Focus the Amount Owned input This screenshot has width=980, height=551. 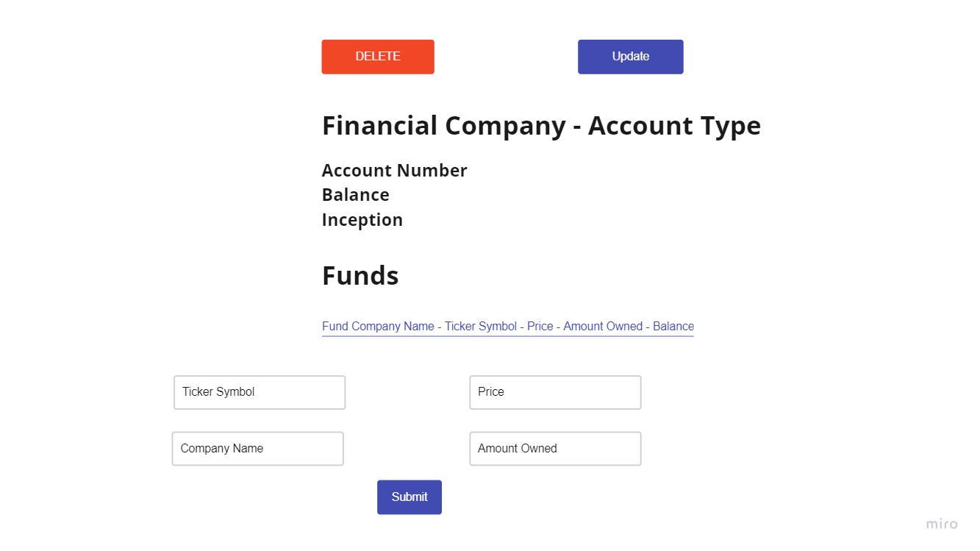pos(554,448)
